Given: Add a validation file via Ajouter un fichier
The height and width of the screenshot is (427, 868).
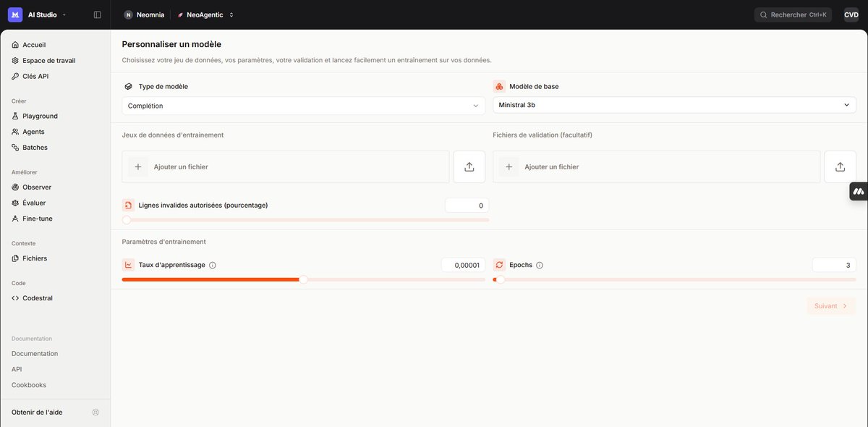Looking at the screenshot, I should 657,167.
